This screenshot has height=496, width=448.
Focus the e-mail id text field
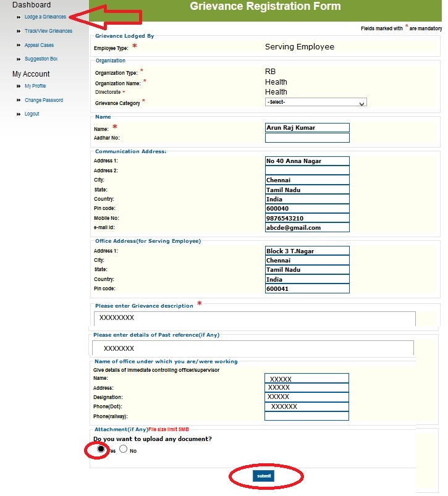click(307, 227)
